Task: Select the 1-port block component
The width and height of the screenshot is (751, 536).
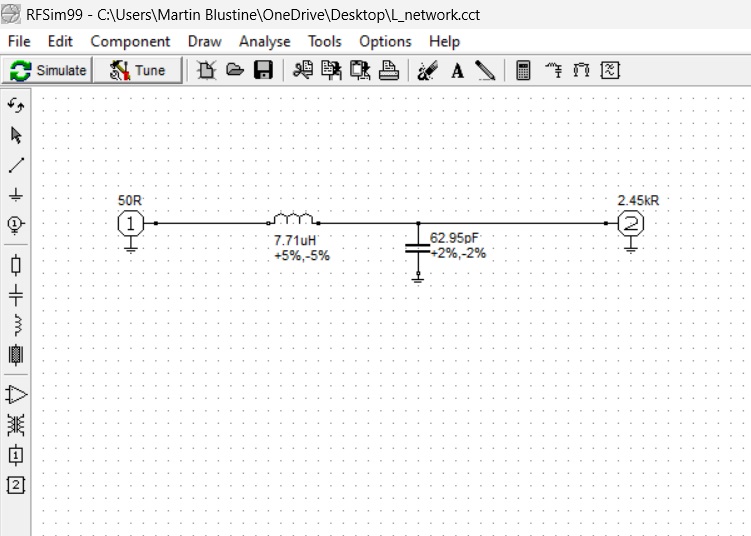Action: [x=16, y=455]
